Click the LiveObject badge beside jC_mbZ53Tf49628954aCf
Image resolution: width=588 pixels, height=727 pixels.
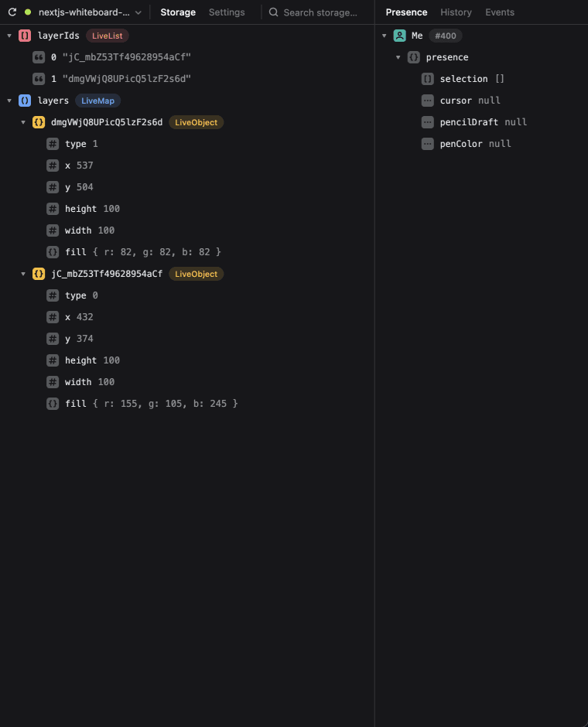click(196, 273)
